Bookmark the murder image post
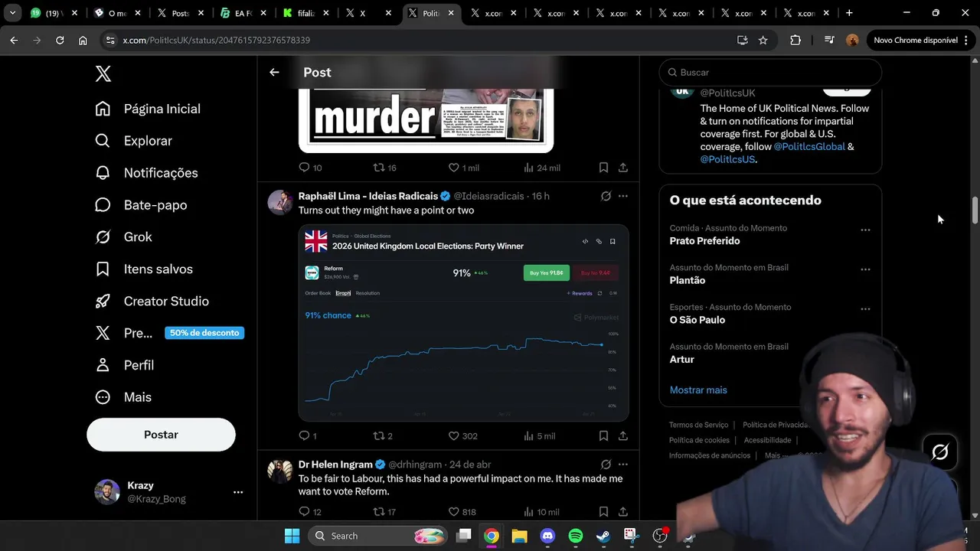980x551 pixels. [603, 168]
